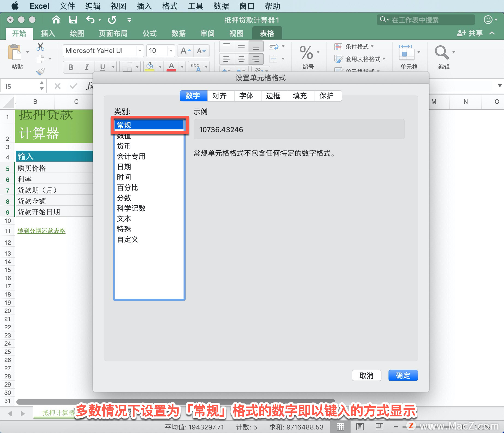Click the formula bar confirm checkmark icon
This screenshot has height=433, width=504.
[73, 86]
